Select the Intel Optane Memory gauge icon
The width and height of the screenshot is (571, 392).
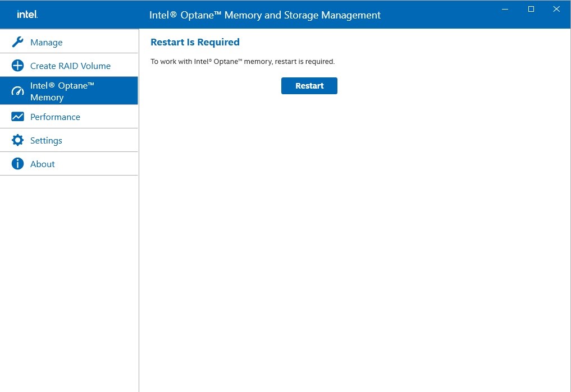point(17,90)
